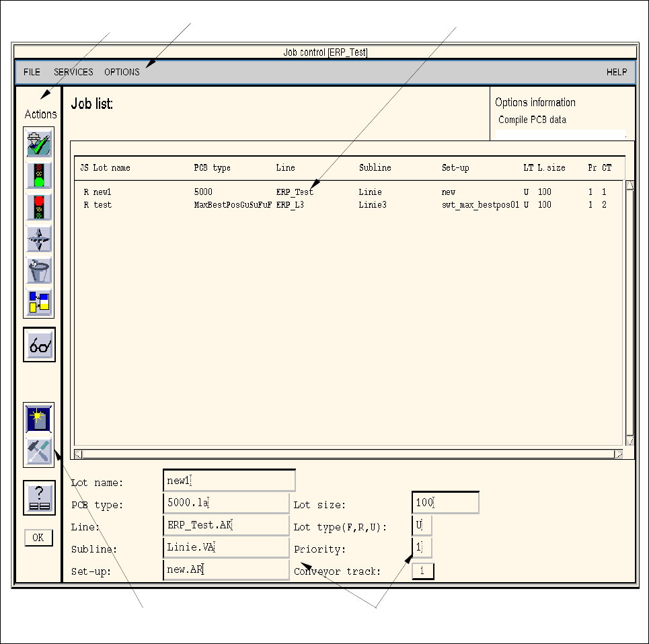Click the four-arrow move job icon
Image resolution: width=649 pixels, height=644 pixels.
39,239
